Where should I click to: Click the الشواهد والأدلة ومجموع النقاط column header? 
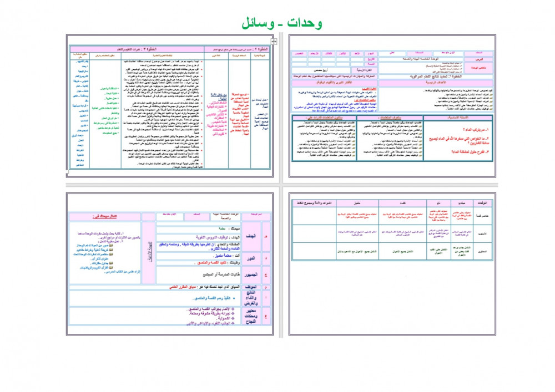click(x=313, y=203)
